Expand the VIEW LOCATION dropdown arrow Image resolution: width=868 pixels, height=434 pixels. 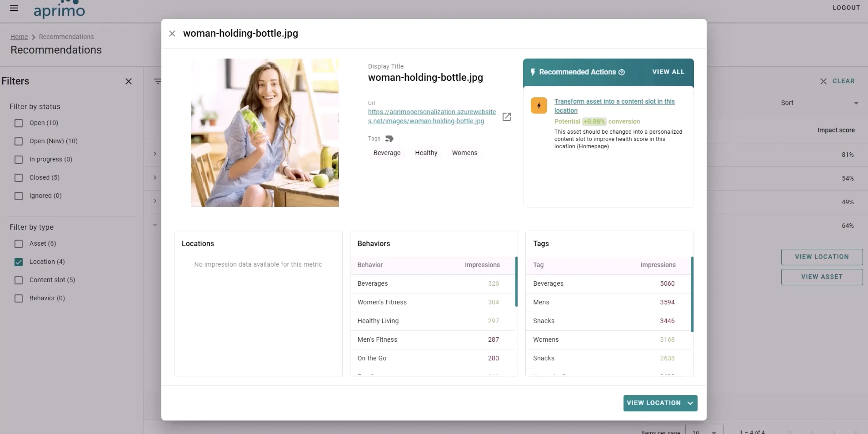(690, 403)
